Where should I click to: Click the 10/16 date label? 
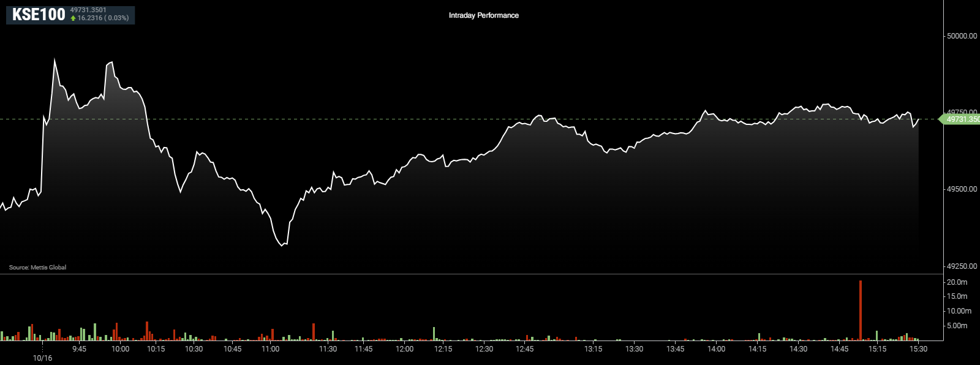(x=42, y=358)
